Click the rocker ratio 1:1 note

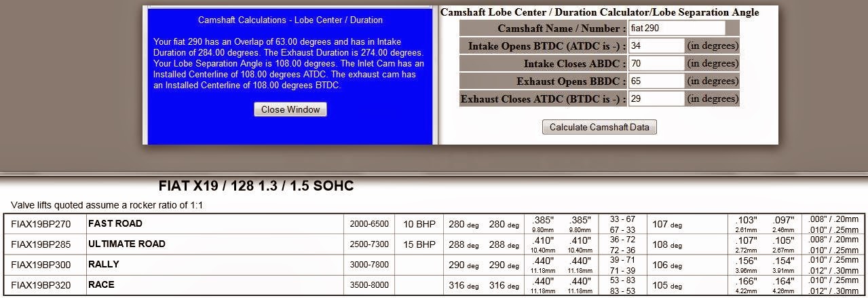pos(107,205)
